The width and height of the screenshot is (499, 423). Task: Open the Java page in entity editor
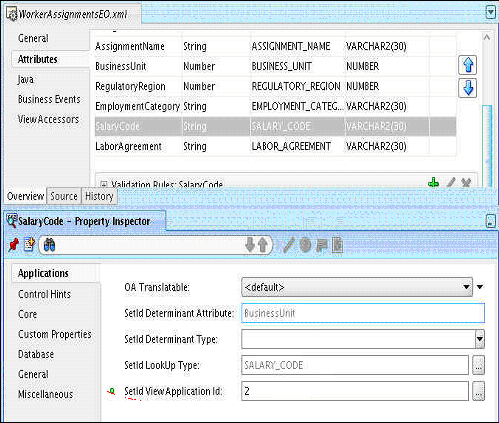pos(26,79)
